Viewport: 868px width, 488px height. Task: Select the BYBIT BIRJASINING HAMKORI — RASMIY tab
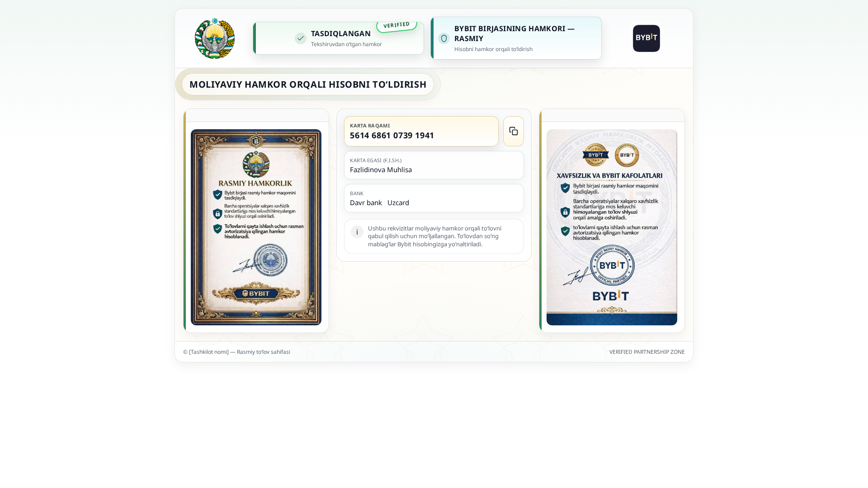pos(516,38)
